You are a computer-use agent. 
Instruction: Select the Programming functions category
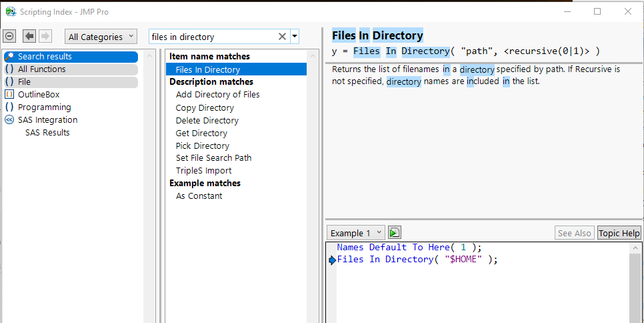pos(44,107)
